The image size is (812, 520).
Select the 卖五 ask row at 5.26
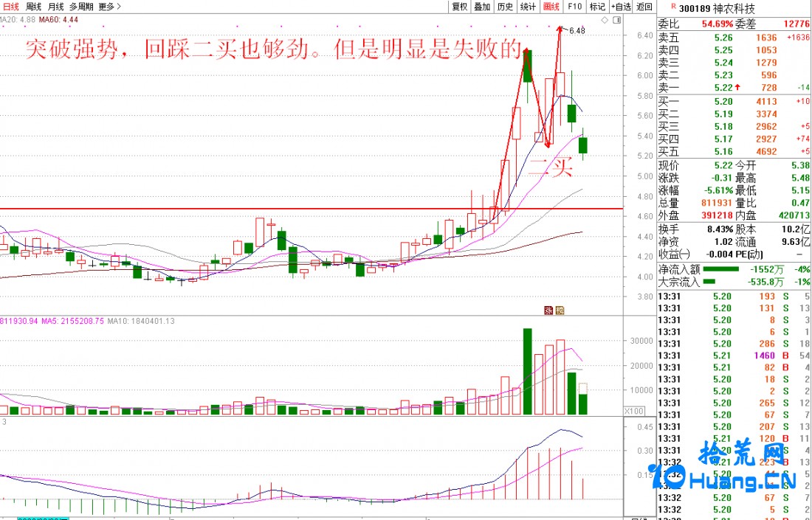tap(734, 38)
